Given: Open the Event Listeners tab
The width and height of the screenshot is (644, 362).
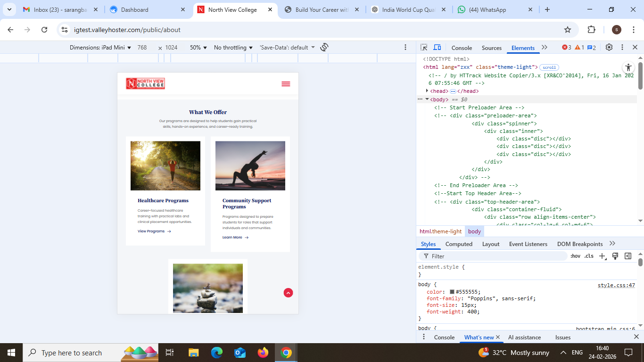Looking at the screenshot, I should (528, 244).
